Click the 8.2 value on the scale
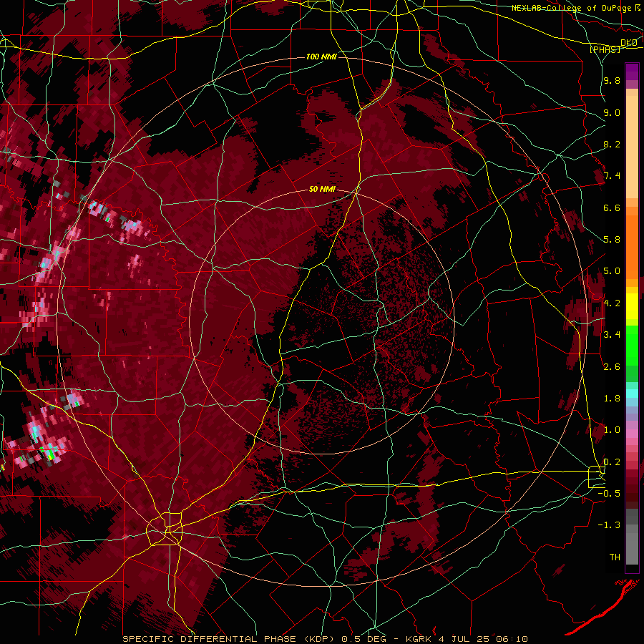Screen dimensions: 644x644 (x=612, y=144)
